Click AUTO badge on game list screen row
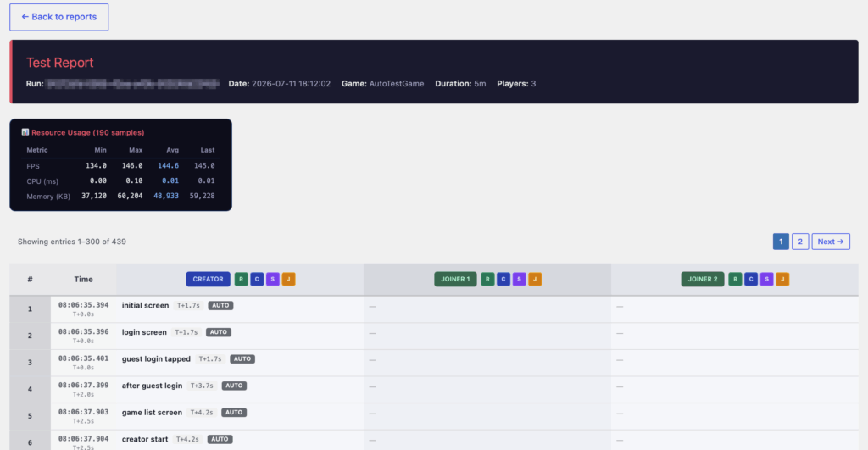868x450 pixels. [234, 413]
